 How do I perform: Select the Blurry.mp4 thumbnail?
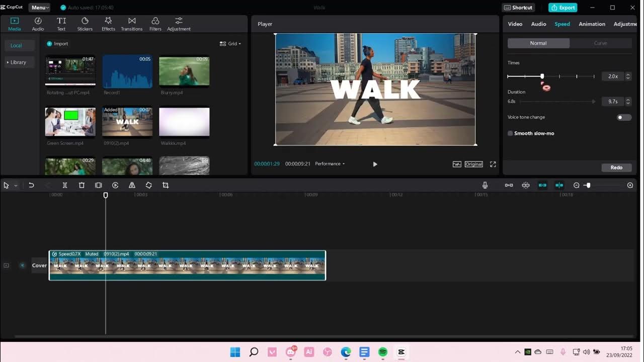pos(184,71)
